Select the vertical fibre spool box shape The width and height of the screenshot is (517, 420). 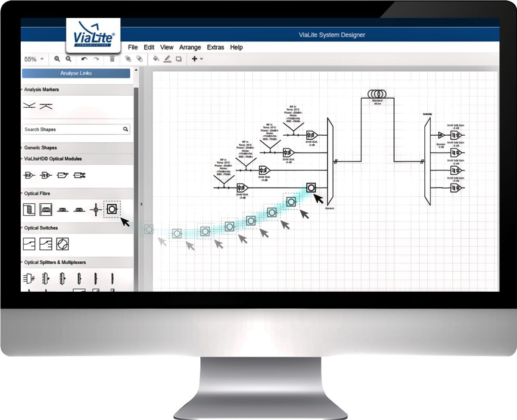click(29, 210)
